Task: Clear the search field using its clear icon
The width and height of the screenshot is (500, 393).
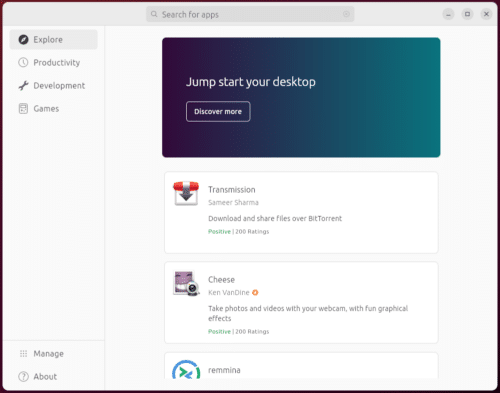Action: click(x=346, y=14)
